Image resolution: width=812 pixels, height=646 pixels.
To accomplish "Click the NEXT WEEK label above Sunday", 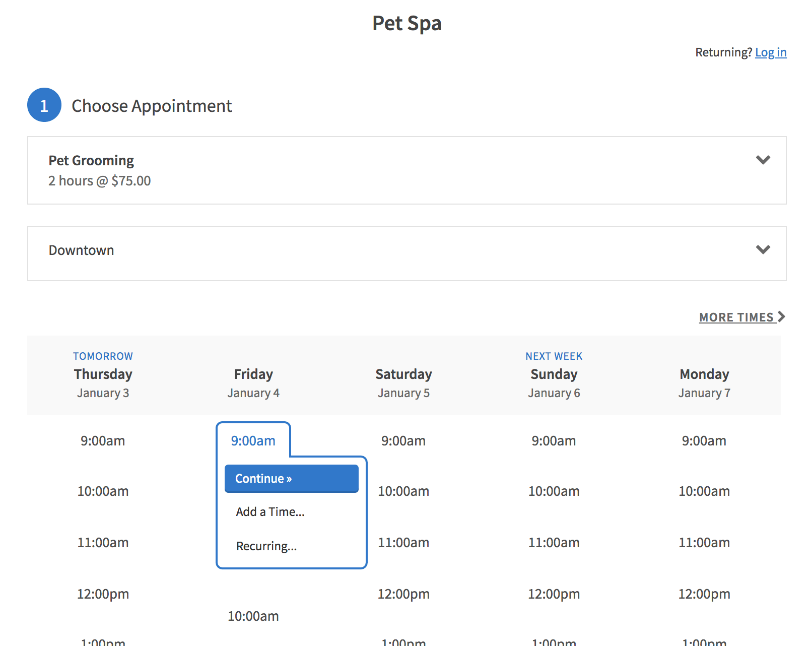I will coord(554,356).
